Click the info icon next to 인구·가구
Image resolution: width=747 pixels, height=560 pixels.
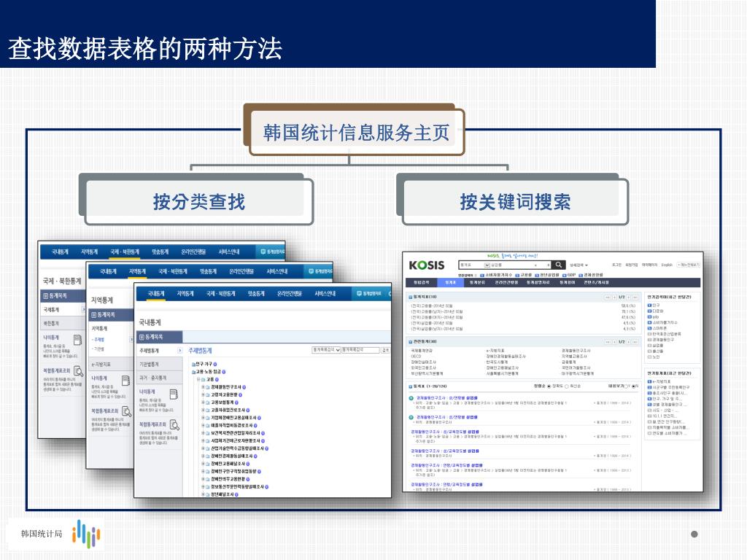coord(215,365)
